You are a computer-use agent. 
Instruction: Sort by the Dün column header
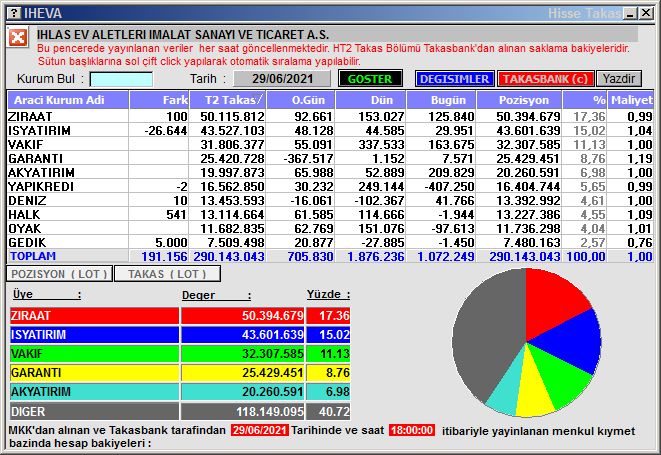point(371,100)
